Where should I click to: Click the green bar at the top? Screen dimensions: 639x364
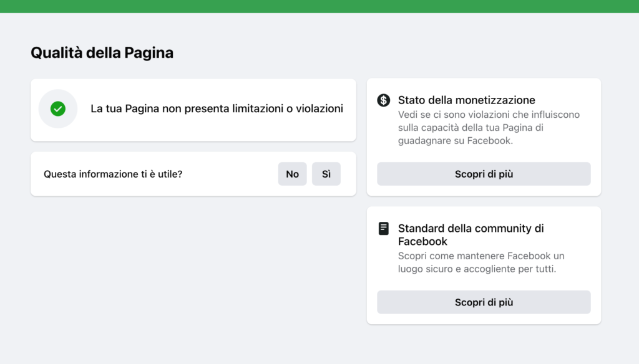tap(319, 6)
